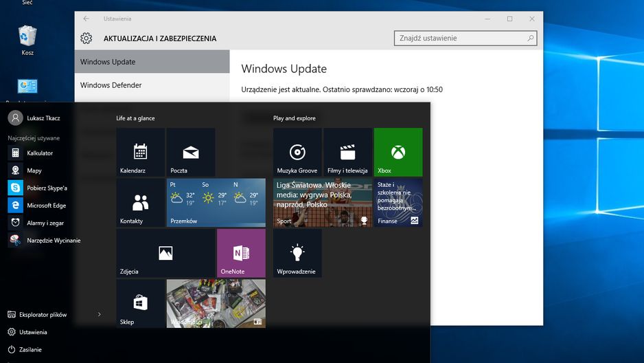
Task: Select the Windows Defender tab
Action: pyautogui.click(x=152, y=85)
